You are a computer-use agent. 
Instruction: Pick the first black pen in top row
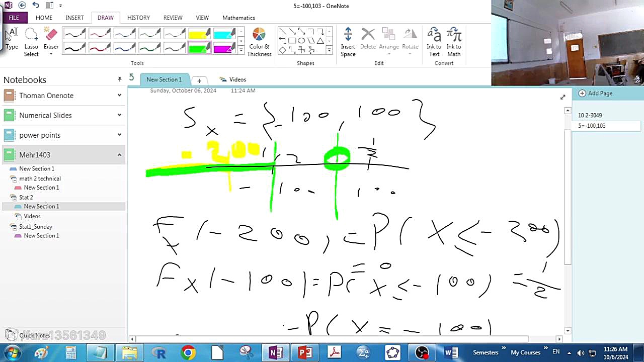[74, 34]
